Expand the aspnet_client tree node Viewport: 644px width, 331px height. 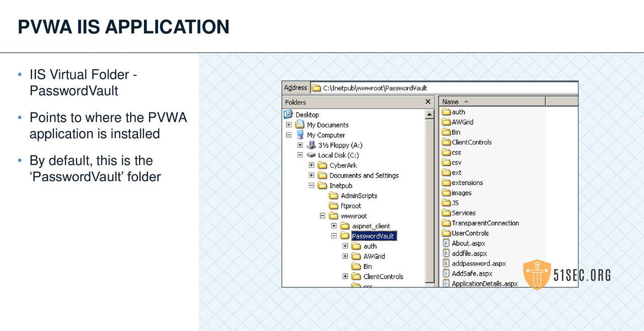click(x=334, y=226)
